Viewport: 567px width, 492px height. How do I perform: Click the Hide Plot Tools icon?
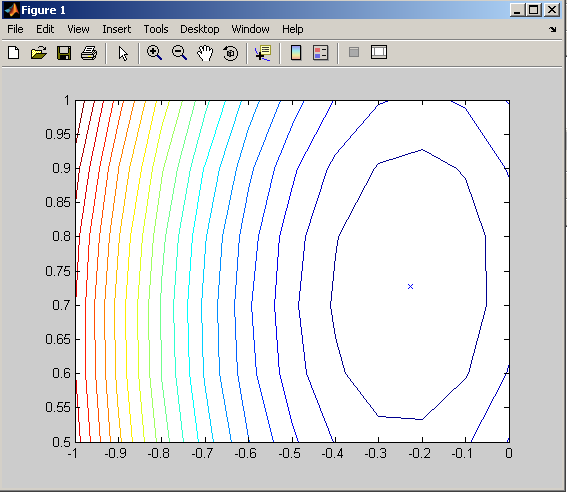(354, 52)
